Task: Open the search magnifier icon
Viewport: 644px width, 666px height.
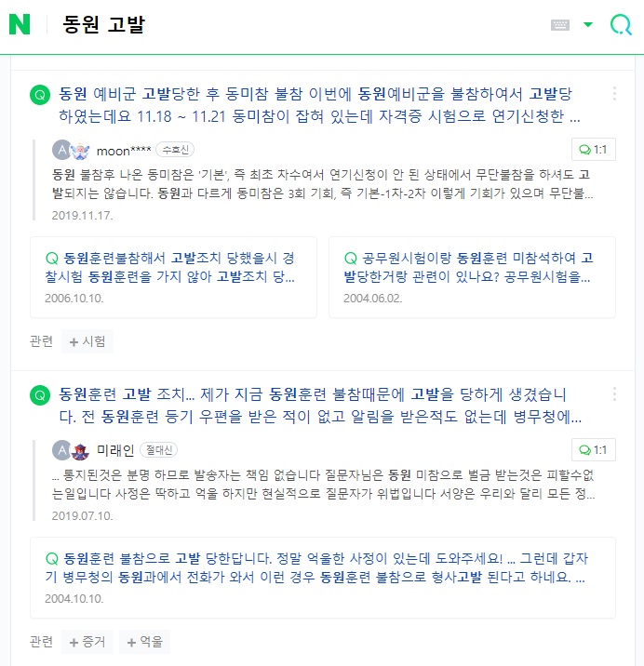Action: click(620, 25)
